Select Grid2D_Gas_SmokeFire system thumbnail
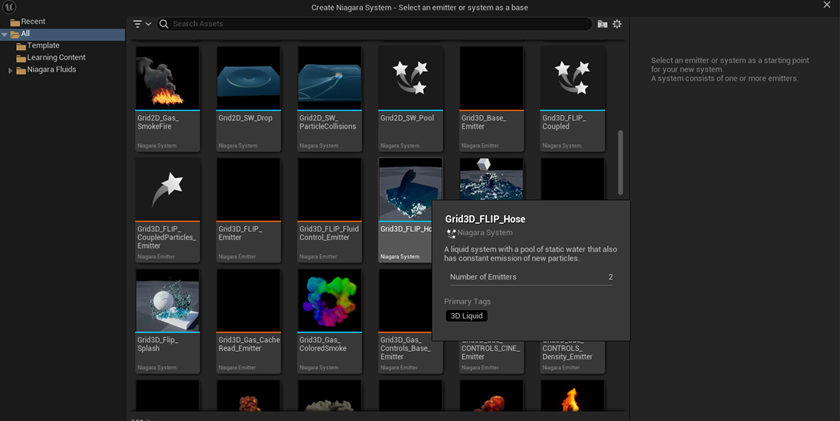Screen dimensions: 840x421 (x=168, y=79)
